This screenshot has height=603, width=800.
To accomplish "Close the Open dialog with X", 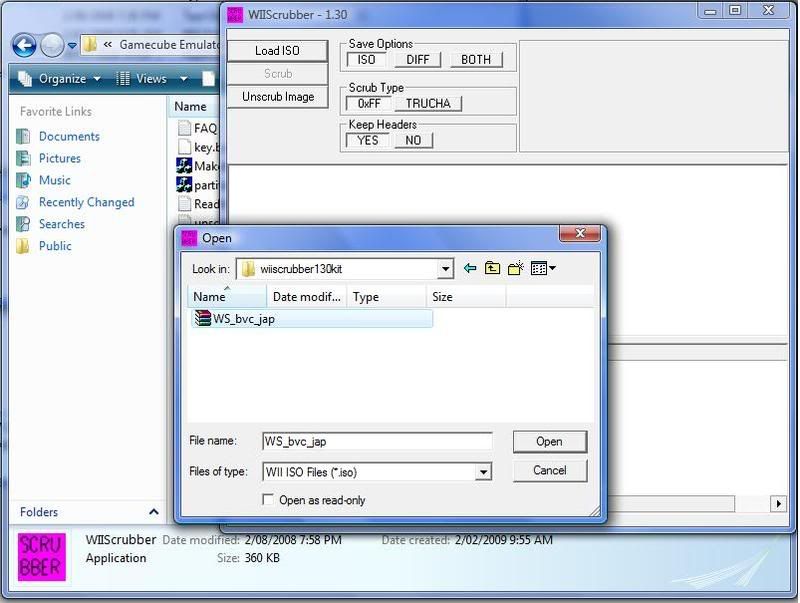I will coord(580,233).
